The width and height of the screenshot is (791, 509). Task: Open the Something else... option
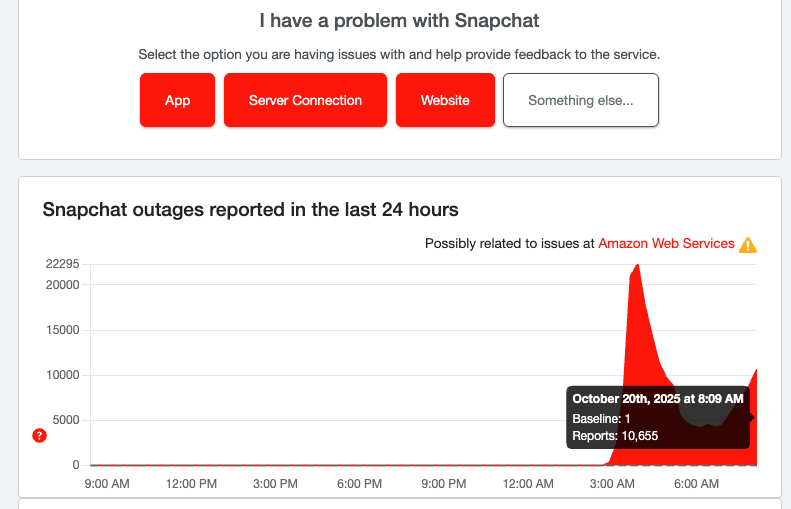pyautogui.click(x=580, y=100)
